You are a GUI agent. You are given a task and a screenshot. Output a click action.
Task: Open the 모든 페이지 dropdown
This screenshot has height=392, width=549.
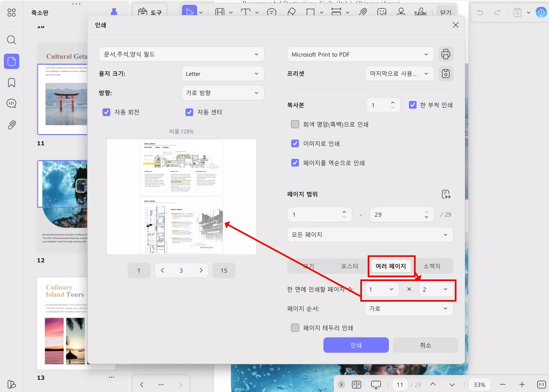(370, 234)
